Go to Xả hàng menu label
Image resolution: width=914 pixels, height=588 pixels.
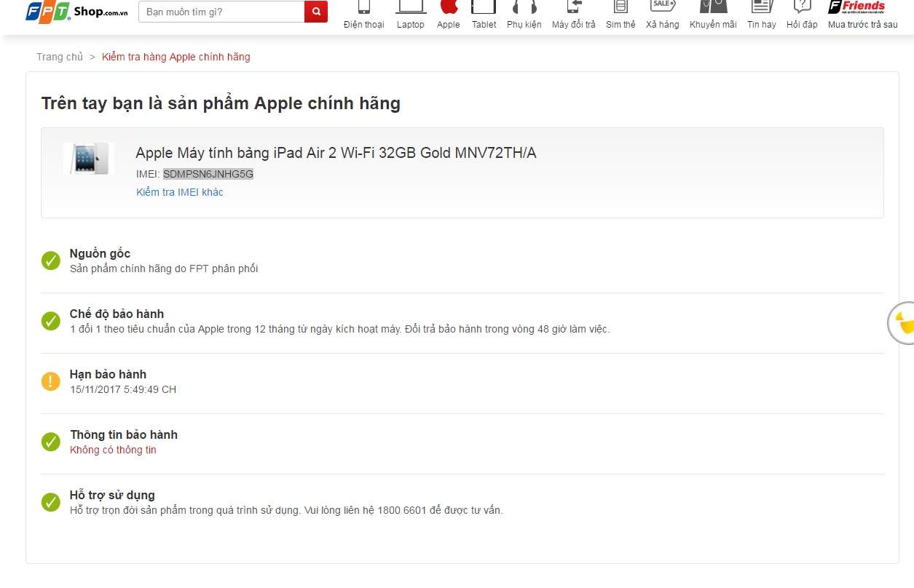(x=663, y=25)
